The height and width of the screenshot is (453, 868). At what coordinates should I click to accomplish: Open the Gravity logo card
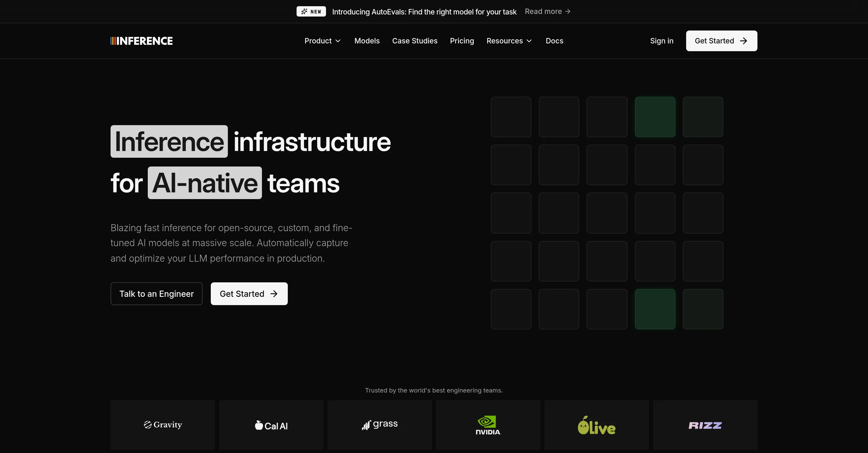[163, 425]
